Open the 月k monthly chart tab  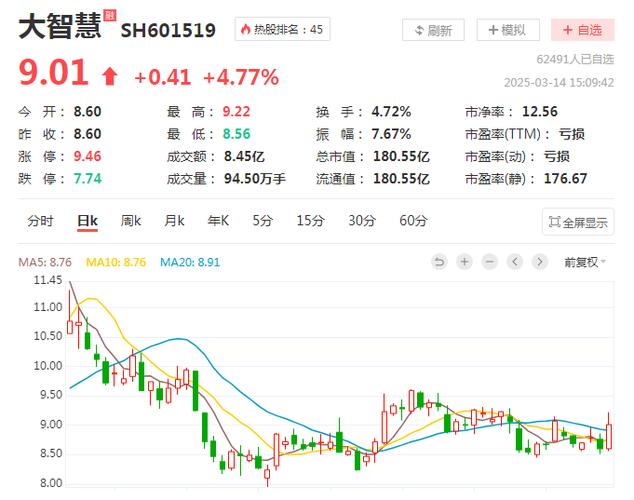pyautogui.click(x=175, y=221)
